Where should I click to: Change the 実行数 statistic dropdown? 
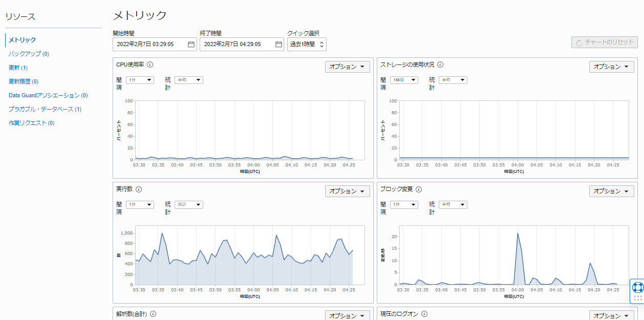[188, 205]
